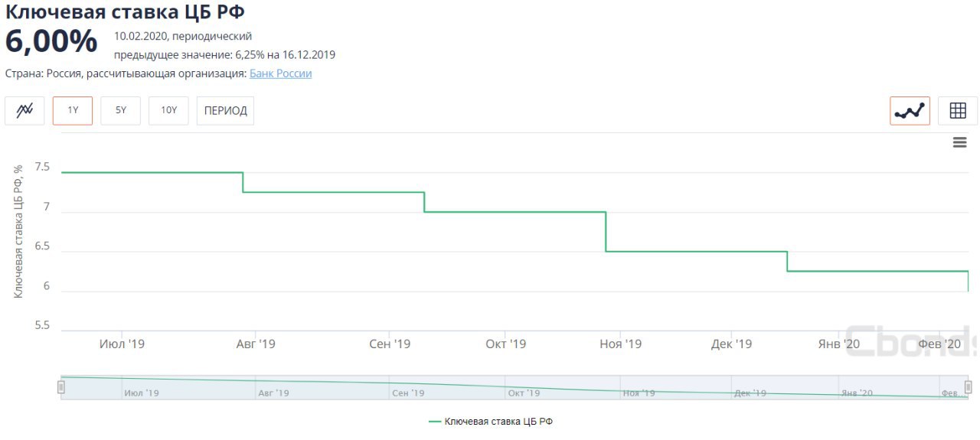Open the ПЕРИОД custom period selector

coord(225,111)
